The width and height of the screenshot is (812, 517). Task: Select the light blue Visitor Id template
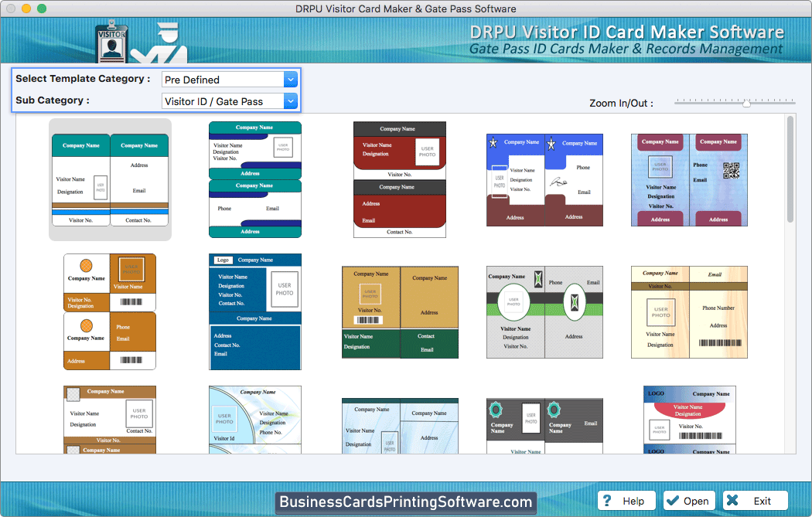[x=254, y=420]
